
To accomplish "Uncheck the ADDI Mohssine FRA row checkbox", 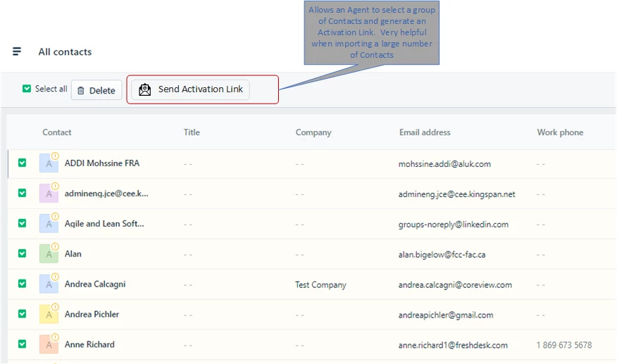I will click(x=23, y=163).
